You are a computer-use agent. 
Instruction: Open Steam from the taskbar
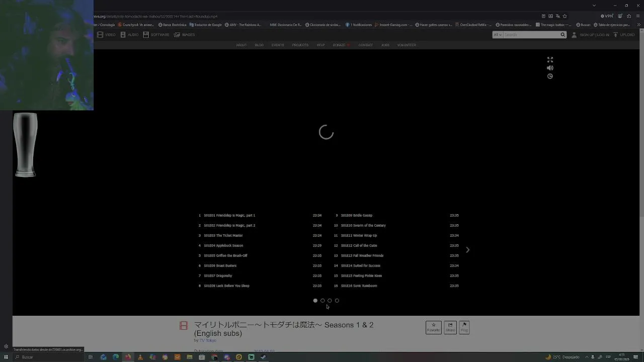[x=263, y=357]
